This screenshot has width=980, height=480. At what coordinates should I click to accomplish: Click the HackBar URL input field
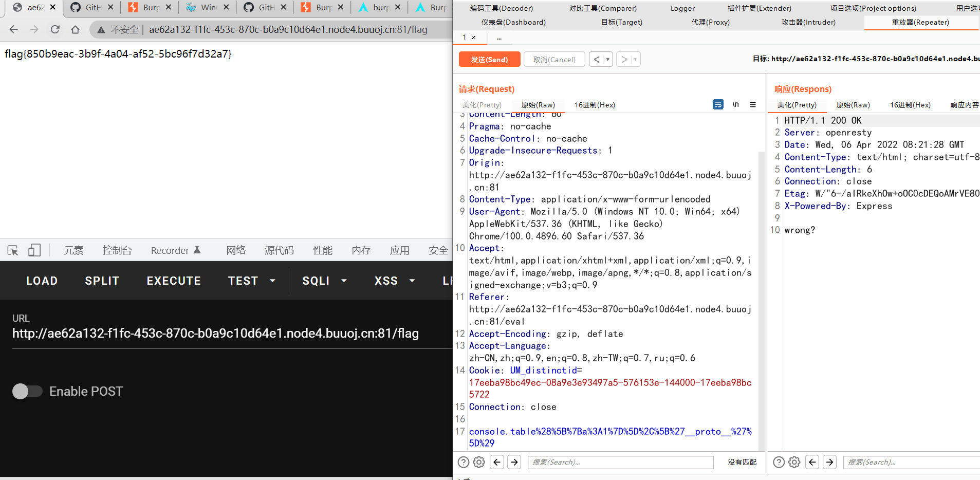click(x=232, y=334)
